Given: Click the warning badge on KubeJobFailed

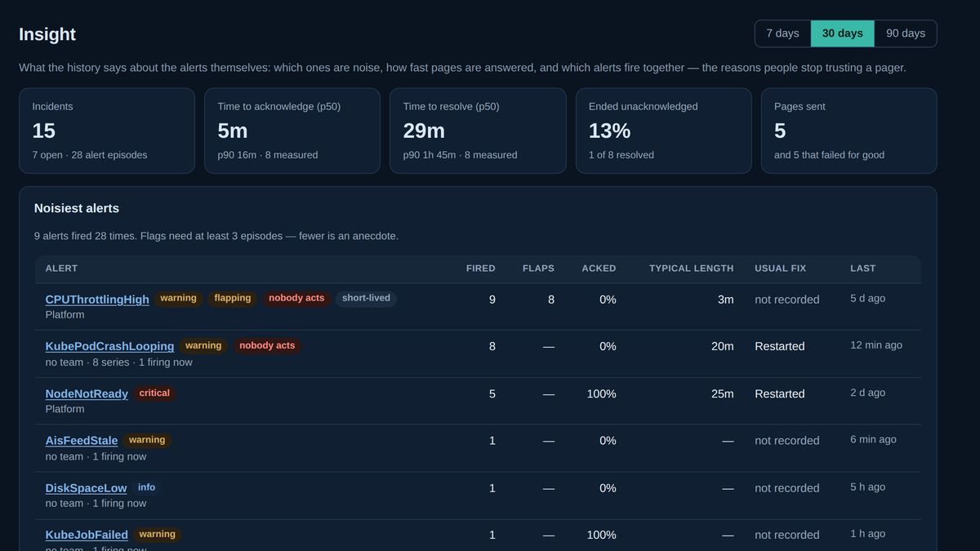Looking at the screenshot, I should pyautogui.click(x=157, y=535).
